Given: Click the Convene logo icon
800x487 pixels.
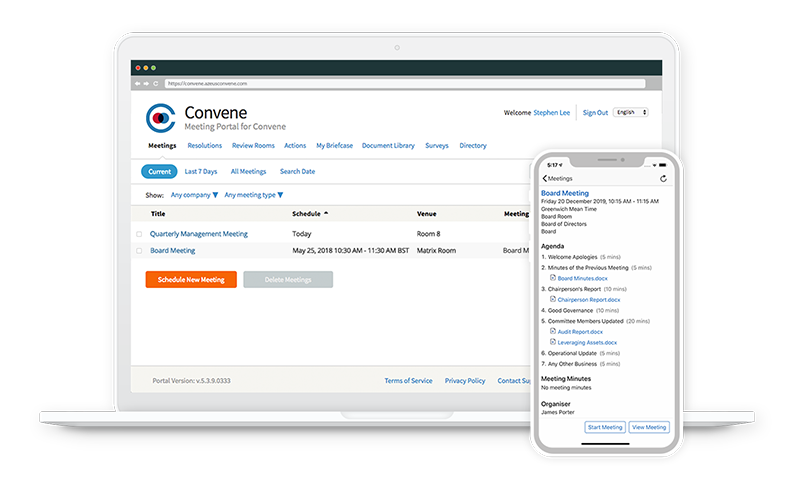Looking at the screenshot, I should point(161,118).
